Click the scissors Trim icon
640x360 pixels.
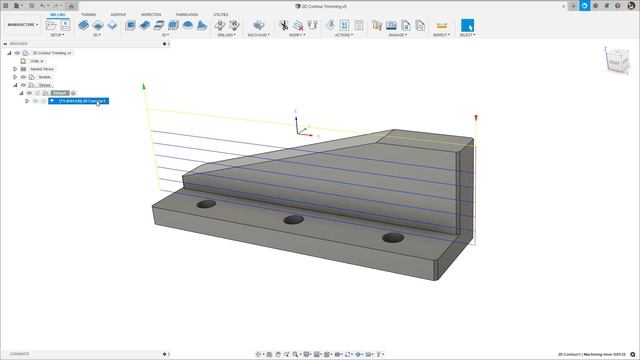tap(284, 25)
